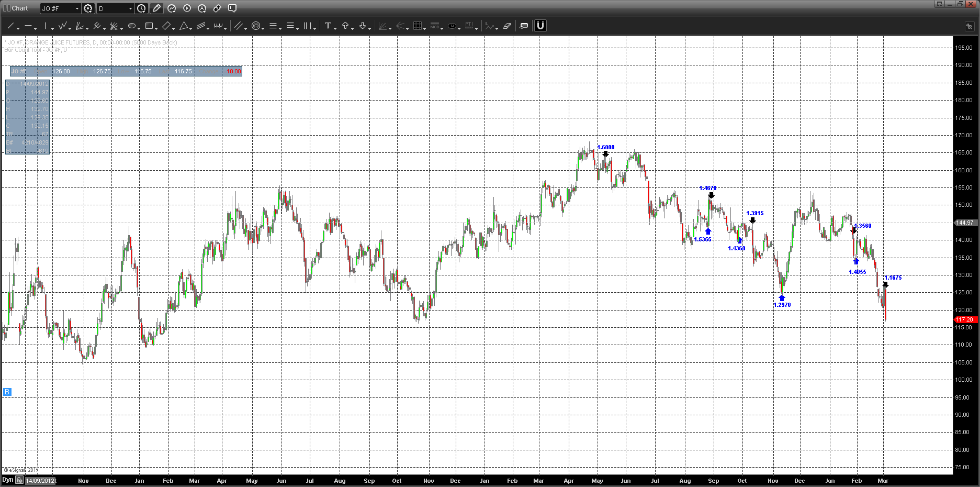Open the D interval dropdown
The width and height of the screenshot is (980, 487).
click(116, 8)
